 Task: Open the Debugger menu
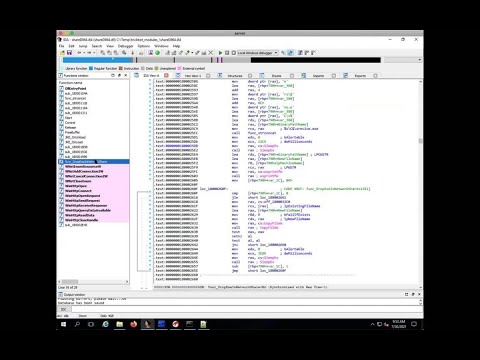[x=125, y=46]
